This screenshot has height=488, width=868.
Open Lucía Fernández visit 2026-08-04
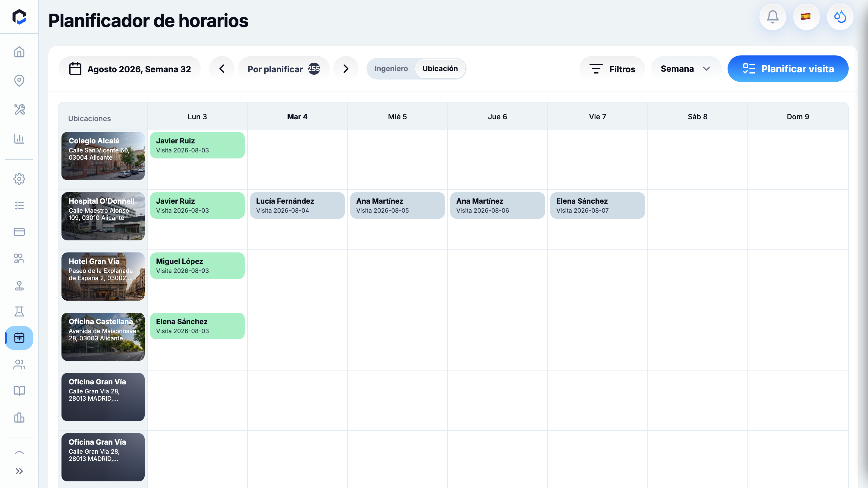click(x=297, y=205)
